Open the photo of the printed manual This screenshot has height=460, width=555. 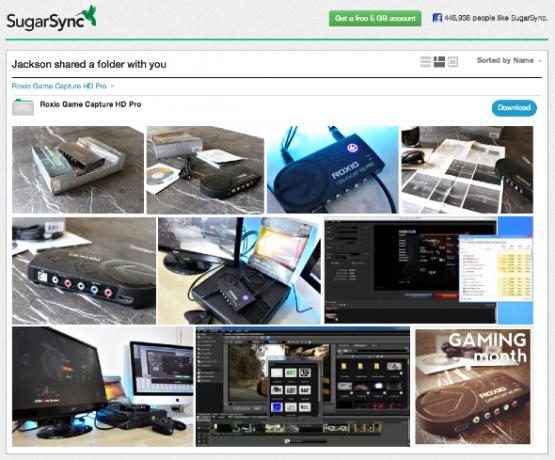click(467, 170)
